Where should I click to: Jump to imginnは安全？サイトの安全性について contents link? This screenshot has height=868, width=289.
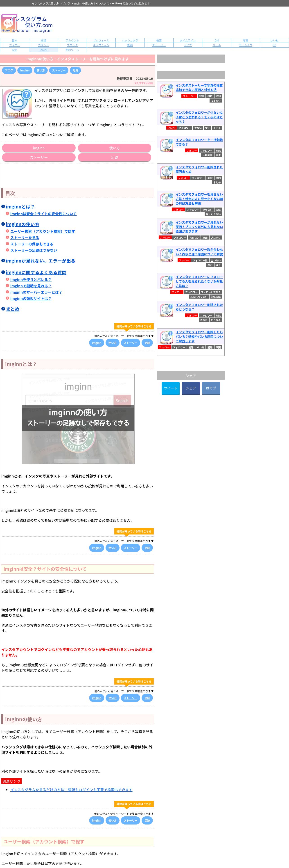[x=43, y=214]
